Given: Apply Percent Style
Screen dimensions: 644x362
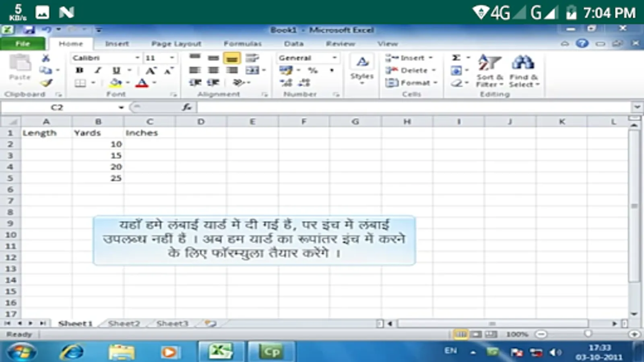Looking at the screenshot, I should (x=313, y=70).
